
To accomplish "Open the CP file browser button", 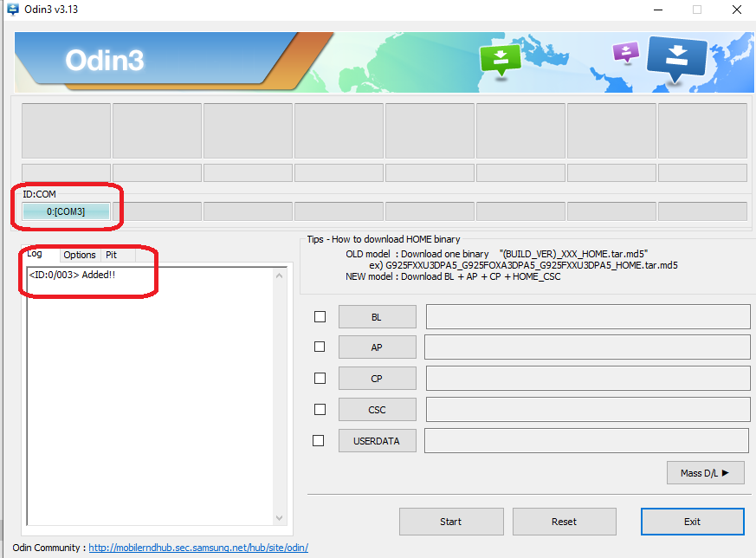I will (377, 379).
